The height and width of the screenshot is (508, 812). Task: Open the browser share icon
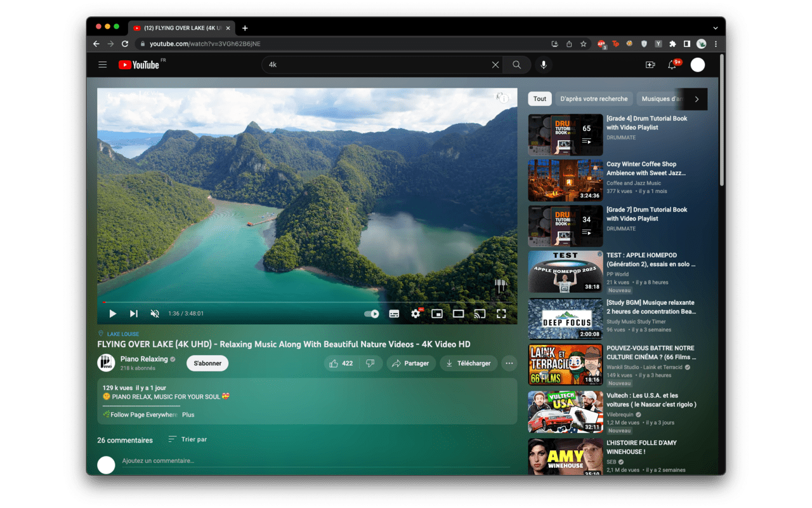[x=569, y=44]
